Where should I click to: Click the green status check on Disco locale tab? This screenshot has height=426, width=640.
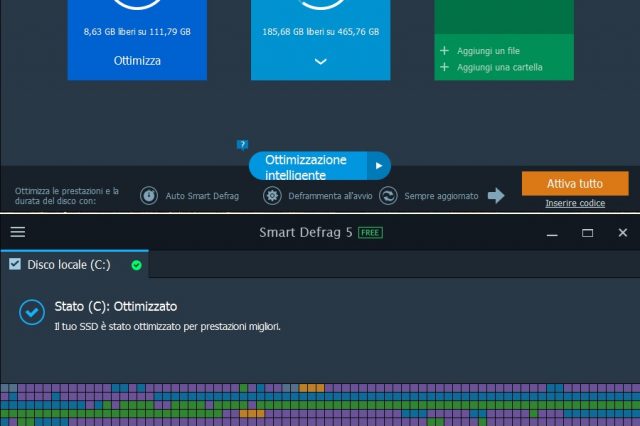(137, 265)
